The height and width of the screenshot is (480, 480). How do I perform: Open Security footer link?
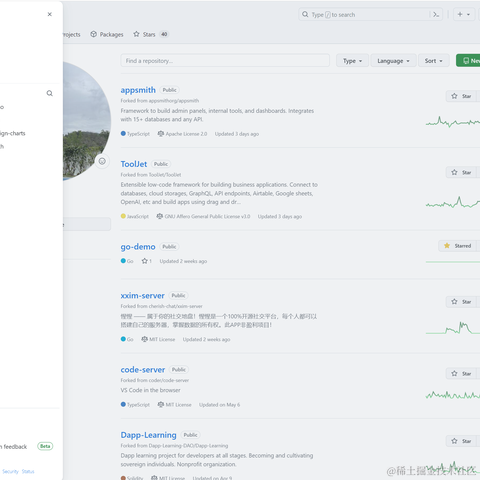10,471
